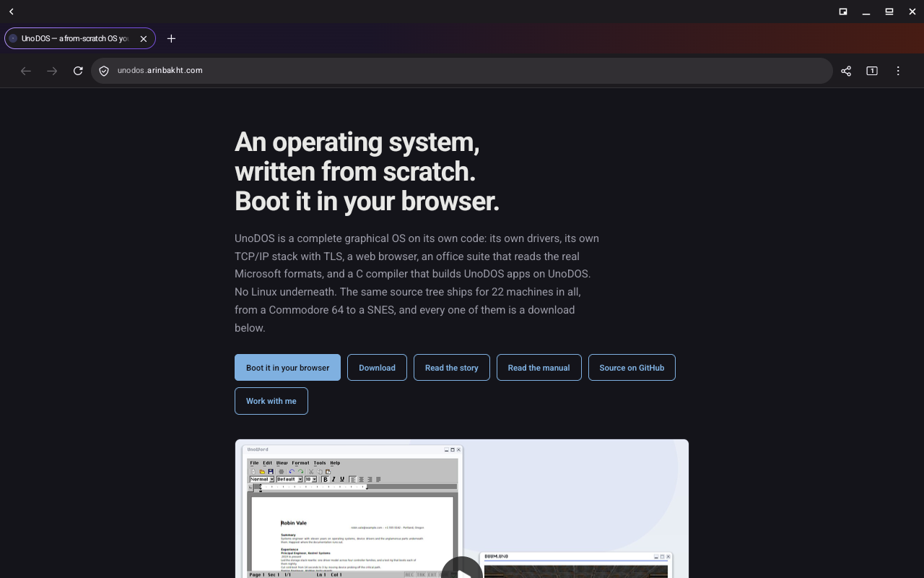
Task: Click the UnoWord window in the demo preview
Action: pyautogui.click(x=352, y=512)
